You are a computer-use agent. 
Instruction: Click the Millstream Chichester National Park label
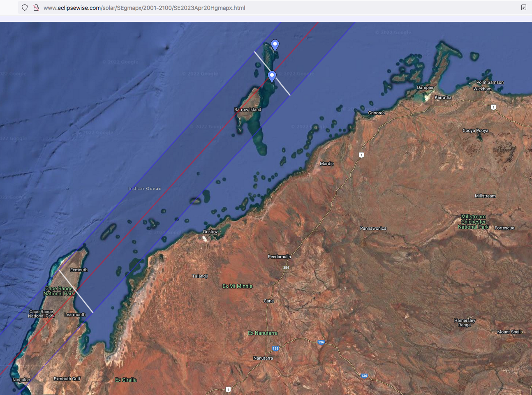coord(473,222)
